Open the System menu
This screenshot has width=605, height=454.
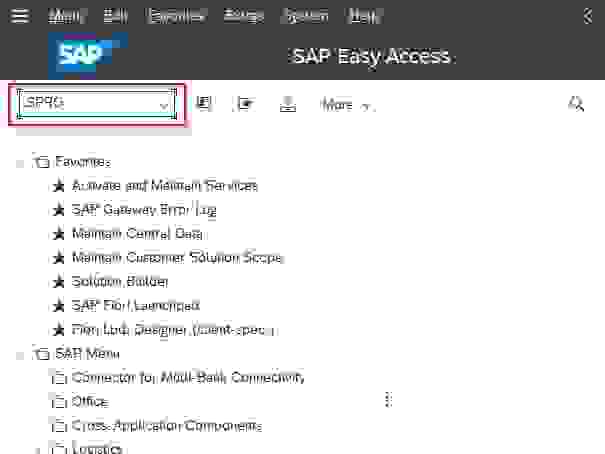(x=305, y=16)
